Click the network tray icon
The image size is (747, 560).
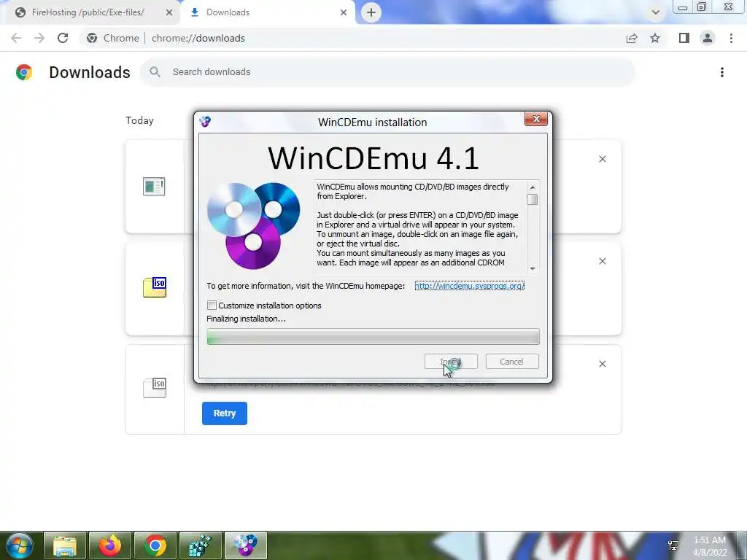pos(673,545)
